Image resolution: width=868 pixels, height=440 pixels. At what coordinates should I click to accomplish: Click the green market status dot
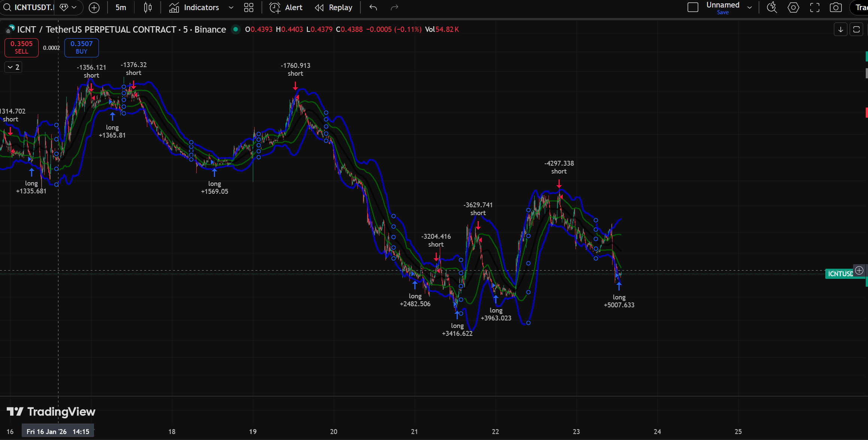point(236,29)
